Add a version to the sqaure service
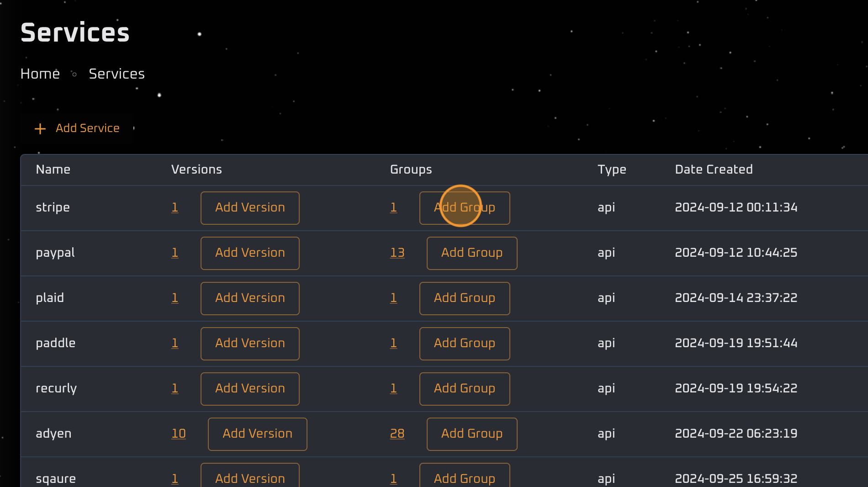Image resolution: width=868 pixels, height=487 pixels. tap(250, 475)
